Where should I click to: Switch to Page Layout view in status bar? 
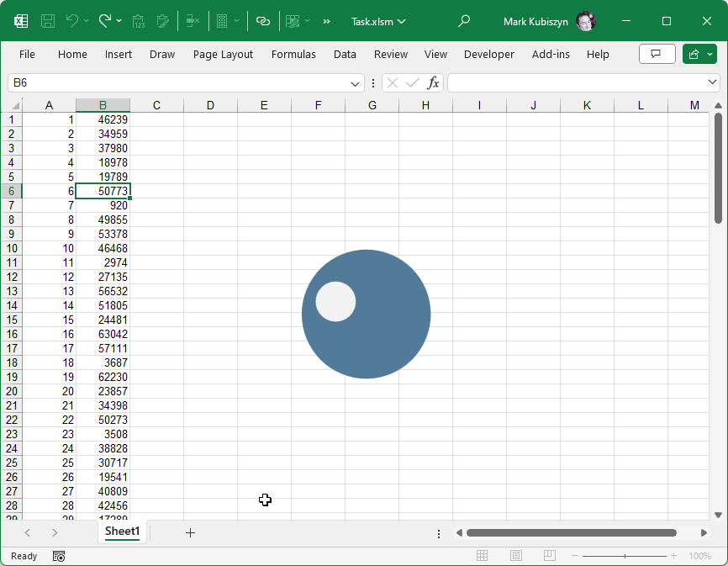(516, 556)
